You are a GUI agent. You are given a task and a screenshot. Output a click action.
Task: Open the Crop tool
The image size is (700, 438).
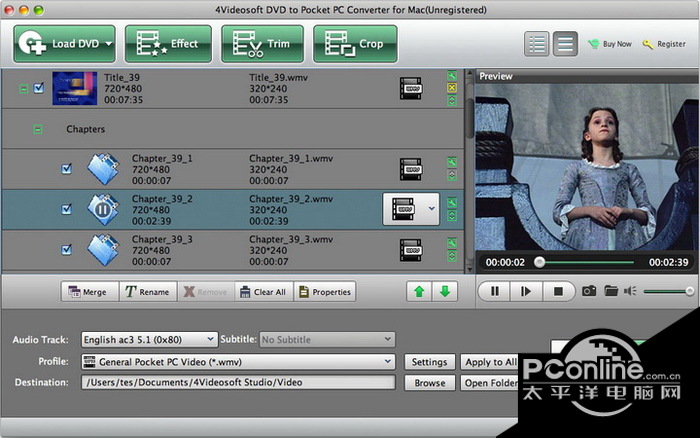pyautogui.click(x=355, y=44)
